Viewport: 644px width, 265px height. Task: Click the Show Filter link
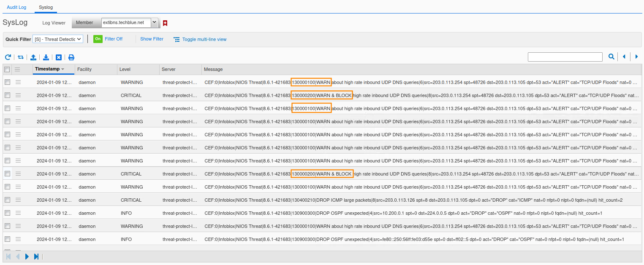click(152, 39)
